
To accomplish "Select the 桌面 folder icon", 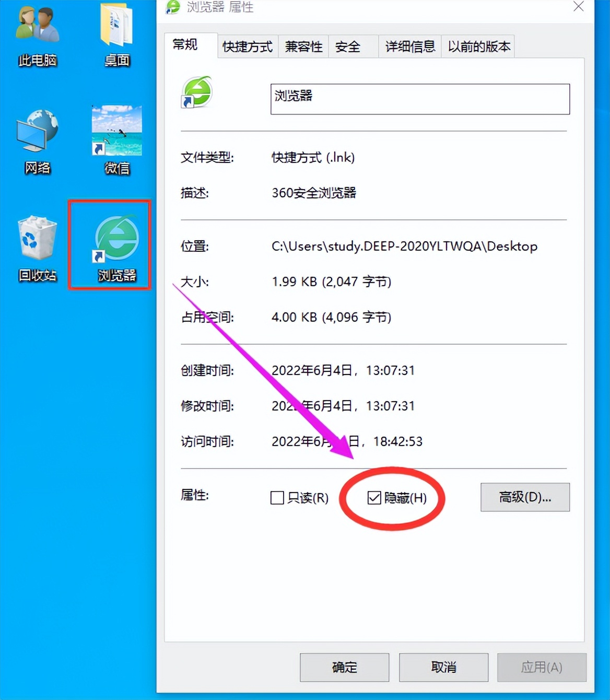I will click(116, 36).
